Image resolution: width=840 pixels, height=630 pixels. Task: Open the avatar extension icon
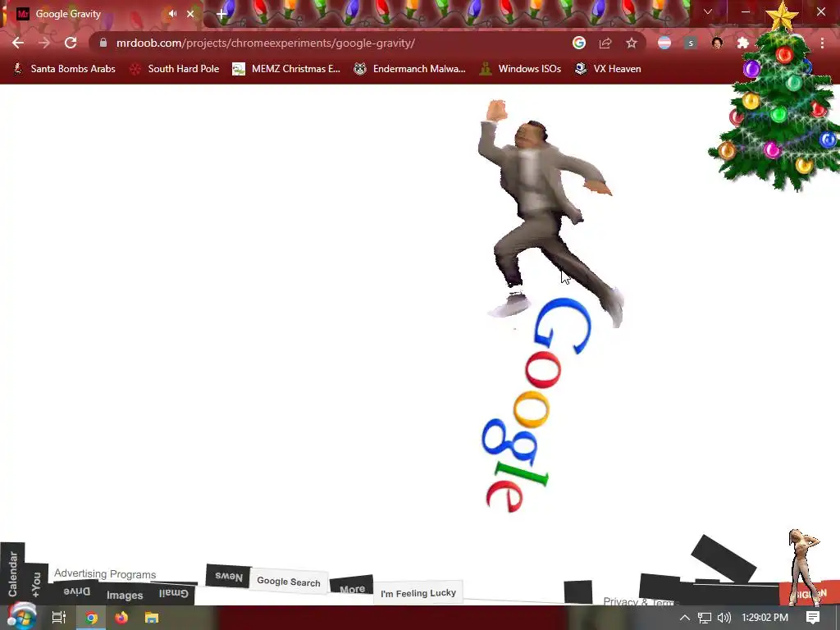click(717, 43)
